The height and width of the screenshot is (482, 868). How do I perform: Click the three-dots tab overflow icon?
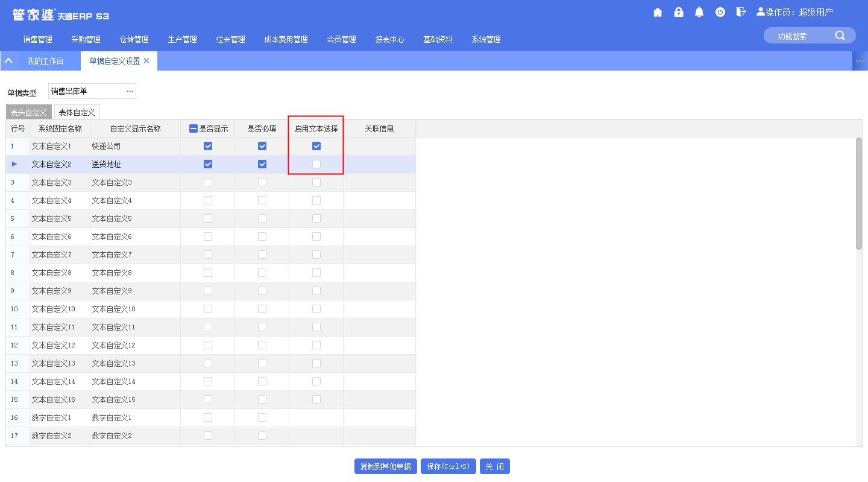tap(860, 61)
